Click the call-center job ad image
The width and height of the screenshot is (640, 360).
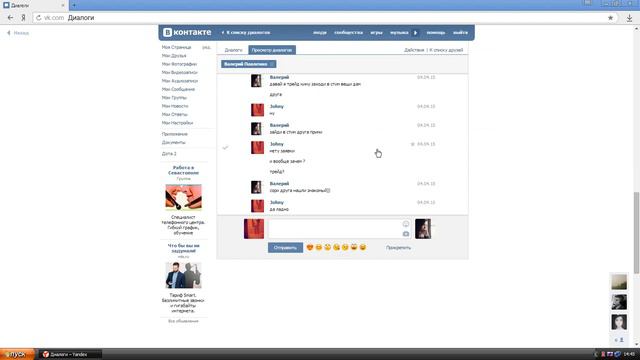(183, 197)
